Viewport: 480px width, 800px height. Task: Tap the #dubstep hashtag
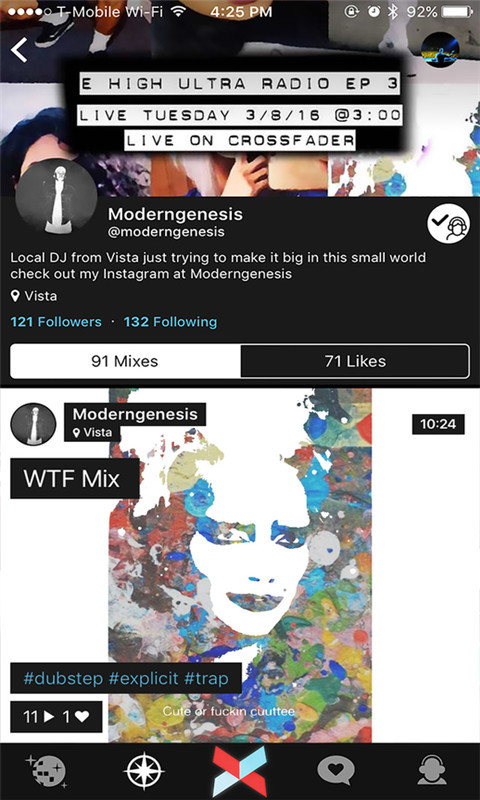[x=63, y=679]
